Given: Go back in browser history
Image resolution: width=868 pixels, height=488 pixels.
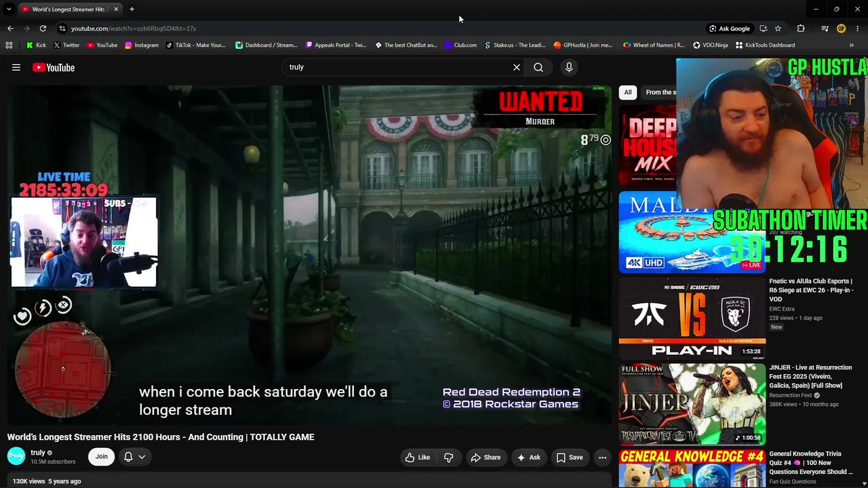Looking at the screenshot, I should click(x=10, y=28).
